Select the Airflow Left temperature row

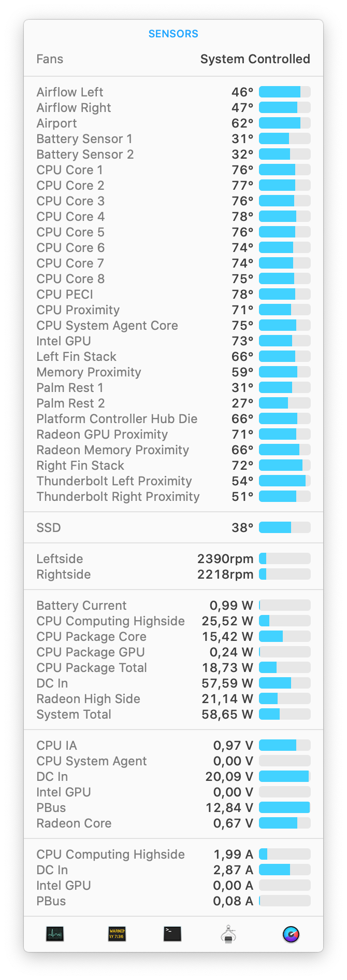pyautogui.click(x=173, y=92)
